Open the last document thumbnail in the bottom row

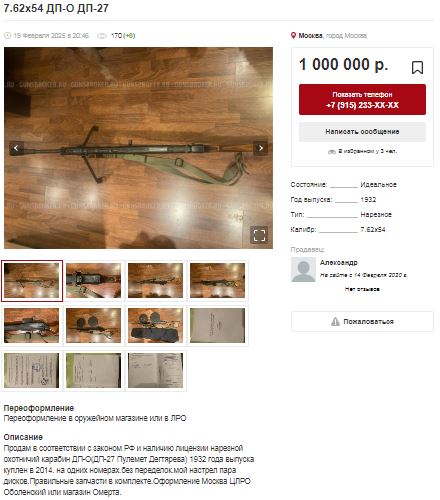tap(155, 370)
